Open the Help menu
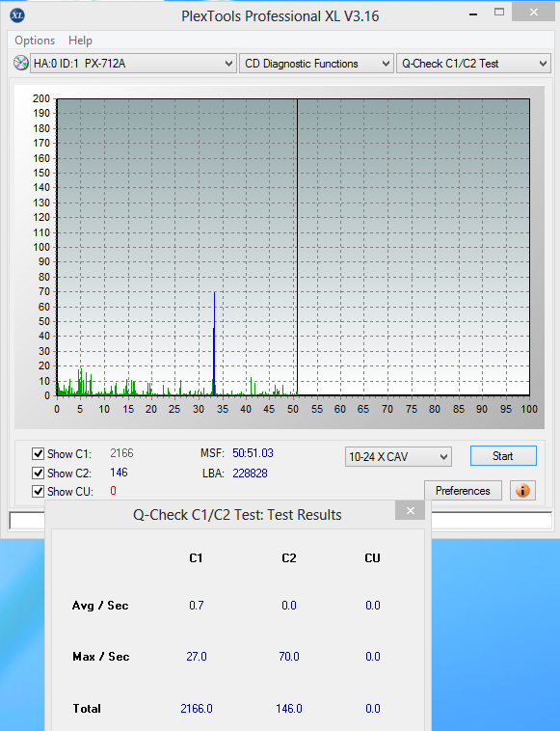The height and width of the screenshot is (731, 560). click(80, 41)
